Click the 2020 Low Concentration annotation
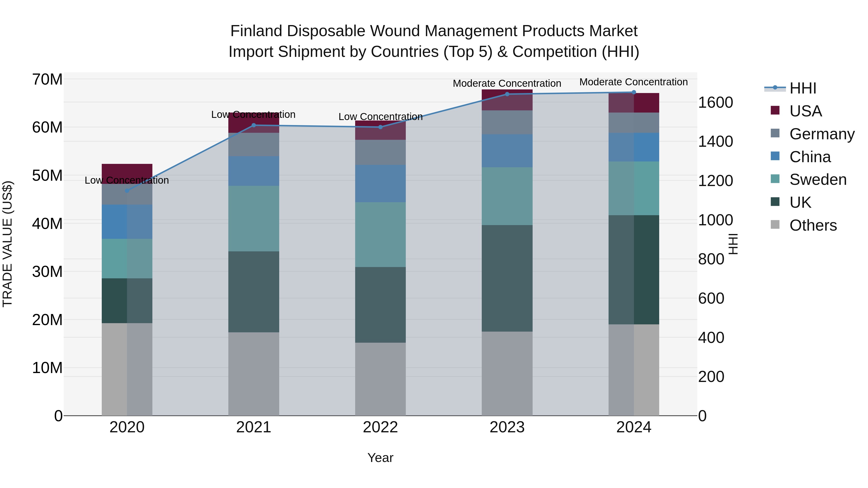The width and height of the screenshot is (868, 488). 127,180
